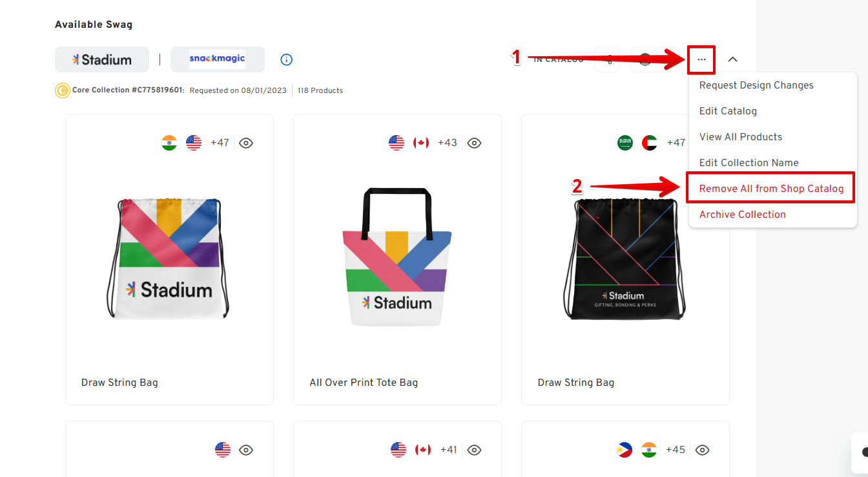Select the snackmagic brand button
The width and height of the screenshot is (868, 477).
217,59
